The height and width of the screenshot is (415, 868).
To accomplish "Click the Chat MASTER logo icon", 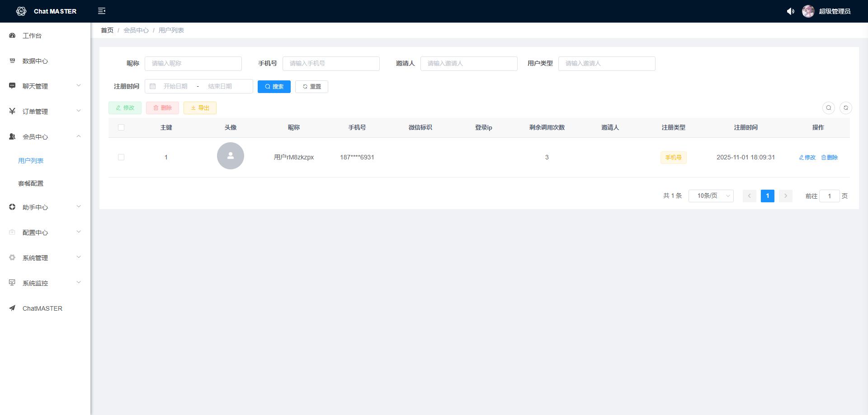I will pos(21,11).
